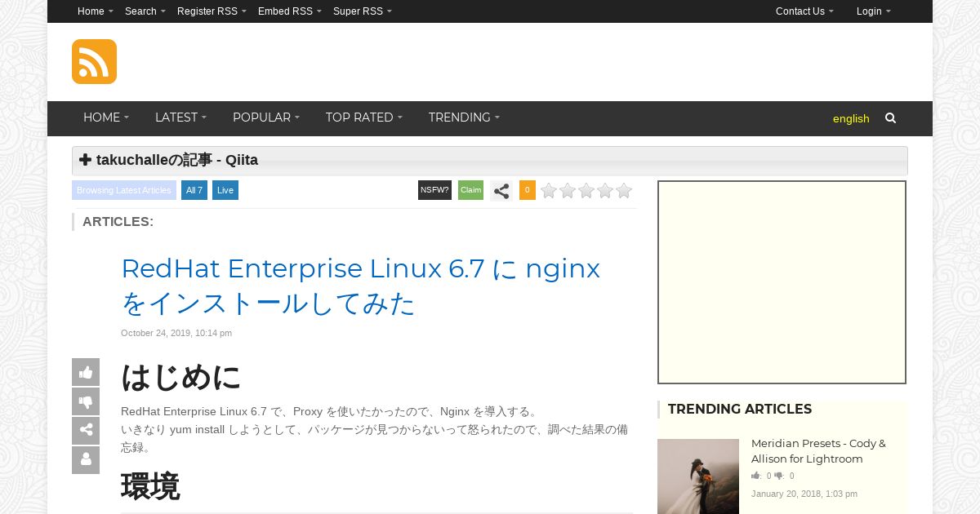Click the 環境 heading
The height and width of the screenshot is (514, 980).
[150, 486]
